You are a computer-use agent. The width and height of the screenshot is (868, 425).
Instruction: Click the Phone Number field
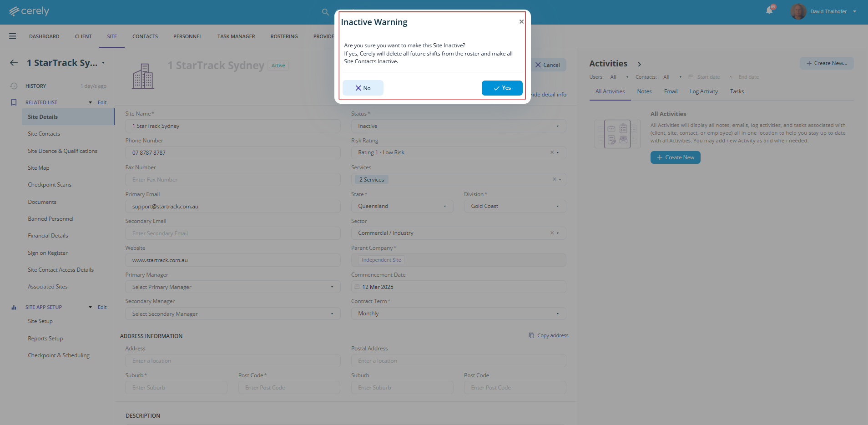point(233,153)
